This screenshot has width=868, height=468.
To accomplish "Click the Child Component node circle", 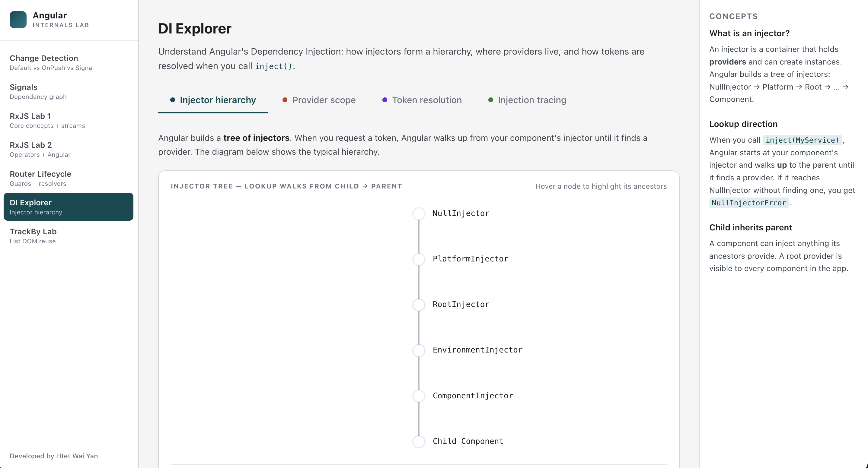I will [419, 441].
